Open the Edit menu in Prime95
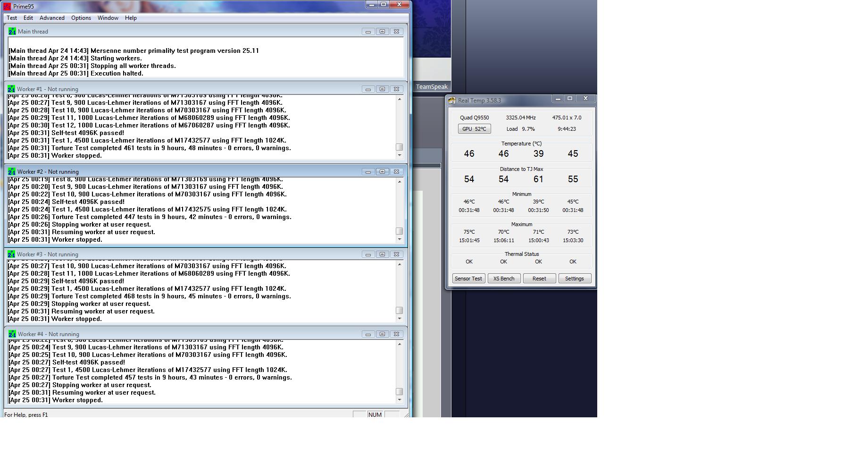This screenshot has height=465, width=868. tap(28, 18)
